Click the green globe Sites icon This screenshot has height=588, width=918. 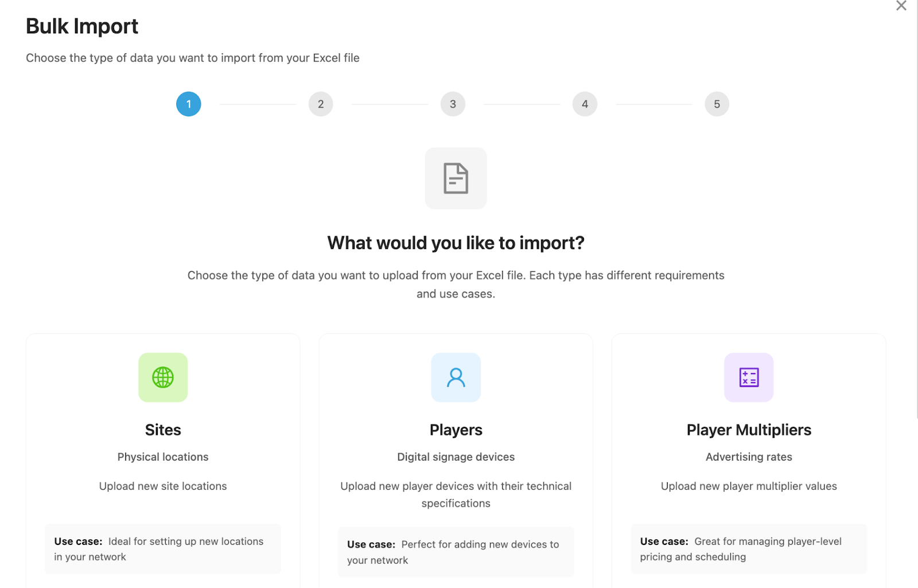163,377
